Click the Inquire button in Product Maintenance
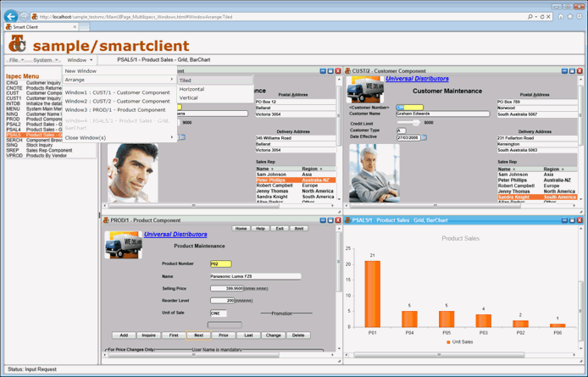Image resolution: width=588 pixels, height=377 pixels. coord(148,335)
